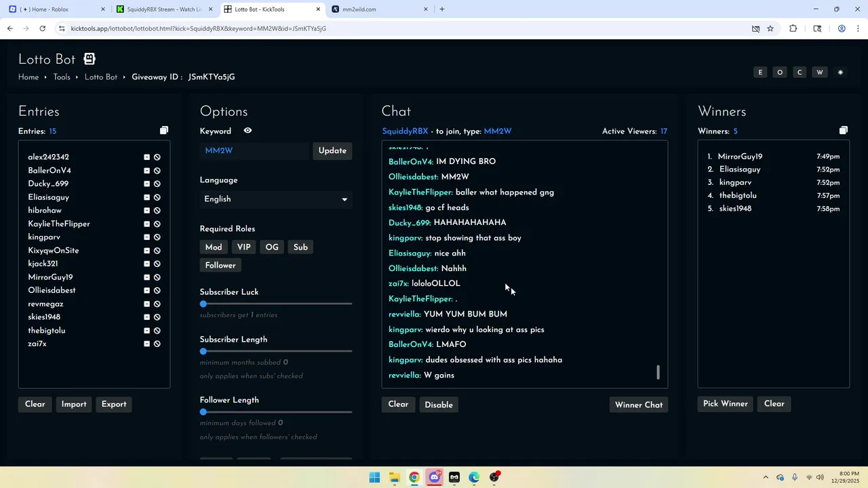Open the Chrome extensions puzzle icon

793,28
